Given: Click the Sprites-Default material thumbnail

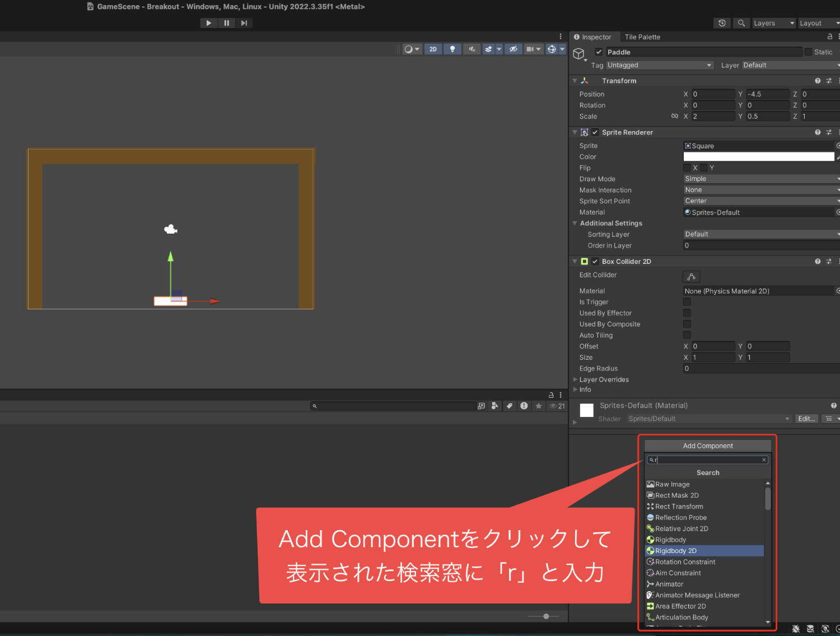Looking at the screenshot, I should coord(586,411).
